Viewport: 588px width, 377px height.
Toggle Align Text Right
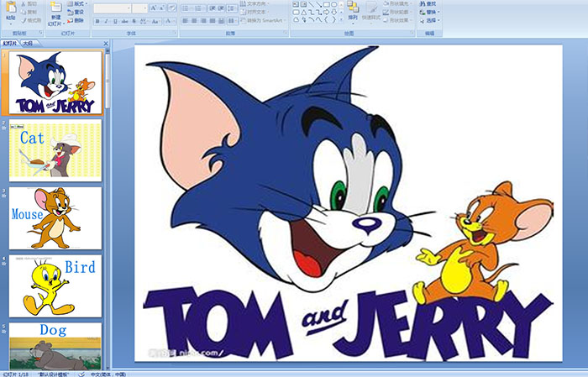203,21
